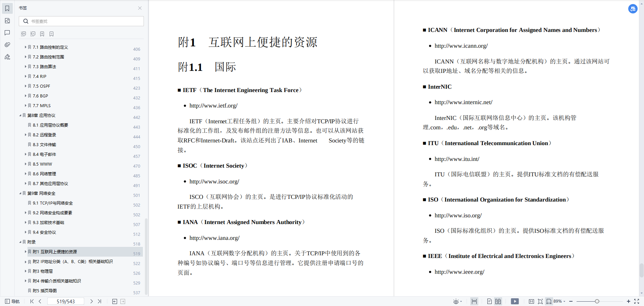Open the comments panel icon
Viewport: 644px width, 306px height.
tap(7, 33)
